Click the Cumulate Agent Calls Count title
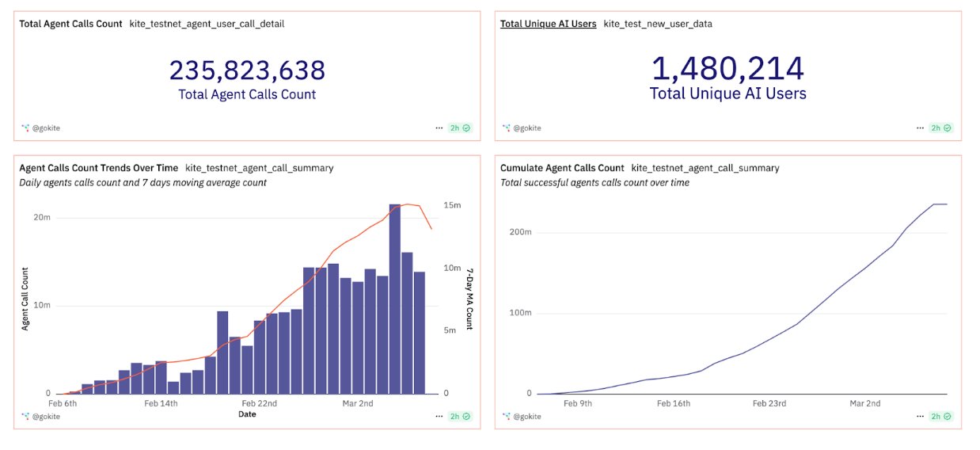Screen dimensions: 980x450 coord(562,168)
